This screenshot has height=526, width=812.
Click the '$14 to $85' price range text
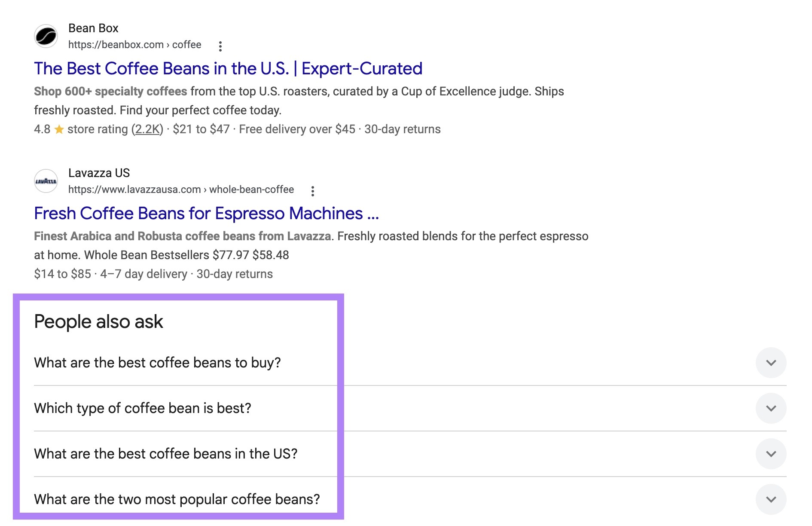pyautogui.click(x=62, y=274)
